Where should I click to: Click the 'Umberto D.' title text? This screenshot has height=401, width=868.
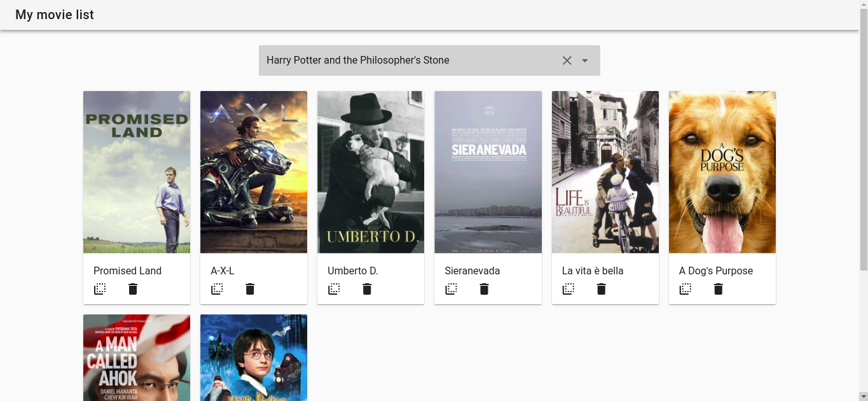[x=353, y=271]
